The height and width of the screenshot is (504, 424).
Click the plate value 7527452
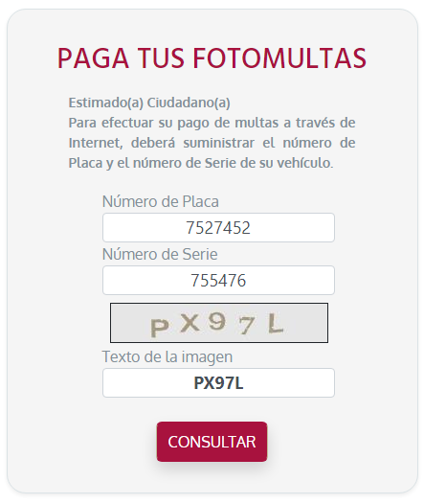pyautogui.click(x=218, y=228)
